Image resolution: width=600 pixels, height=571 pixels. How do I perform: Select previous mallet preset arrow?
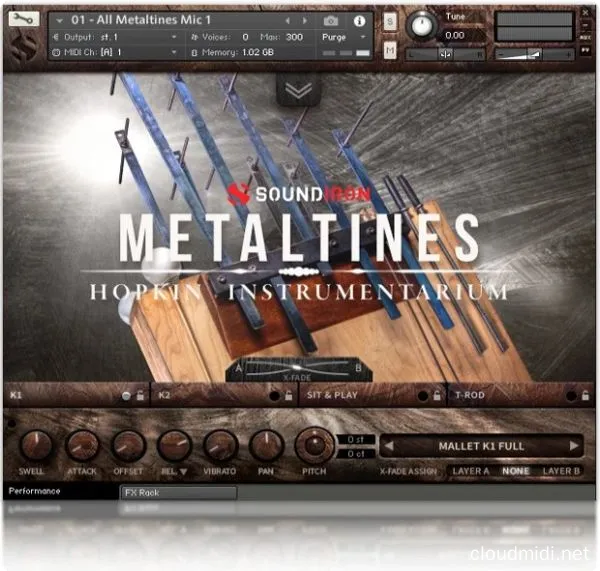pyautogui.click(x=390, y=446)
